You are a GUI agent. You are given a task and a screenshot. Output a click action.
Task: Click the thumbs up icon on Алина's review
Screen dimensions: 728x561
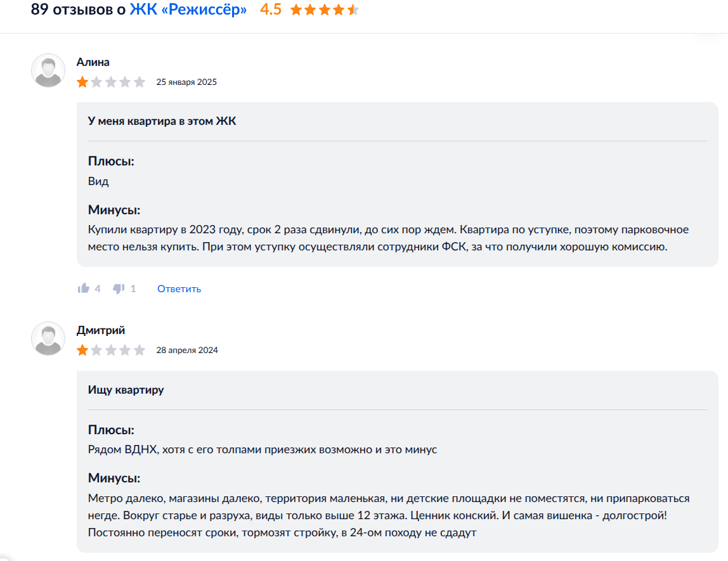(83, 288)
